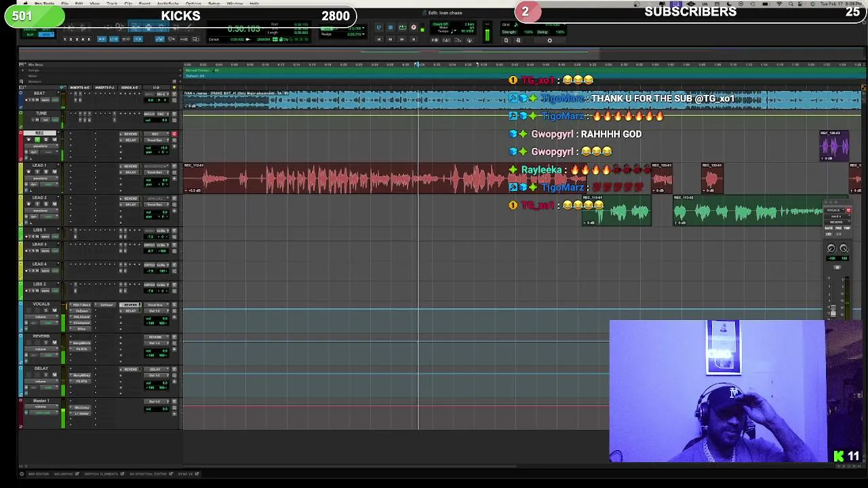Open REVERB send on REC track
868x488 pixels.
[x=130, y=134]
